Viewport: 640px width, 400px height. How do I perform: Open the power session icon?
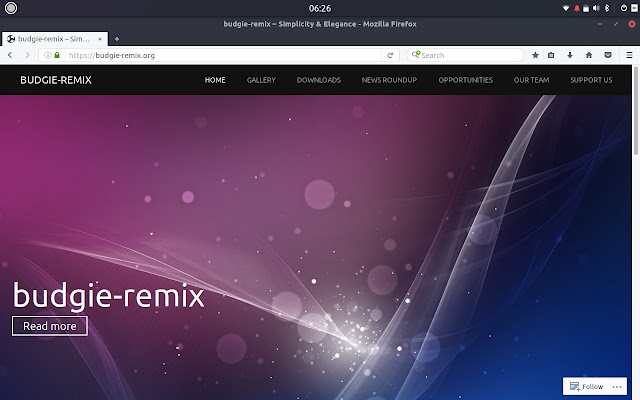tap(624, 8)
